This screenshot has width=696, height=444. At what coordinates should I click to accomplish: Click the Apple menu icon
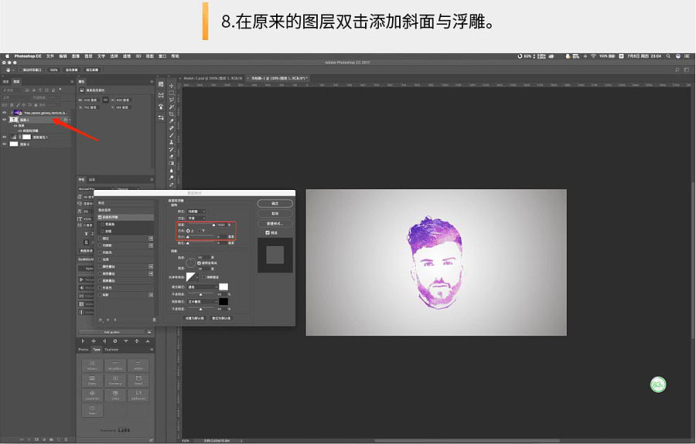(x=5, y=56)
